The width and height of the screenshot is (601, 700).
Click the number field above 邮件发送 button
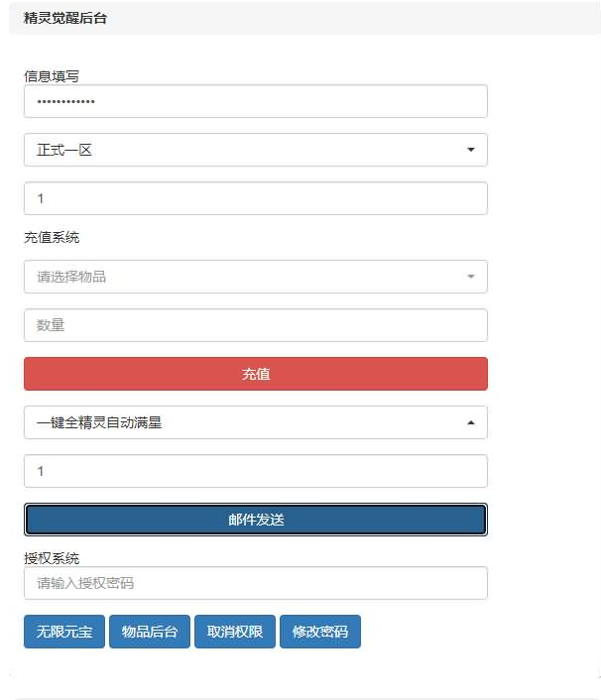click(x=255, y=471)
